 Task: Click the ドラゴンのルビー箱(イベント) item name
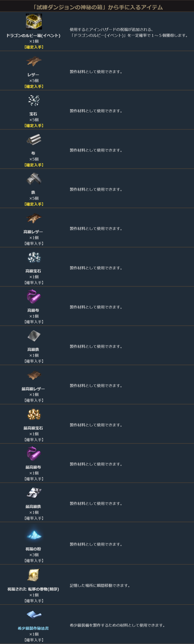click(x=33, y=36)
